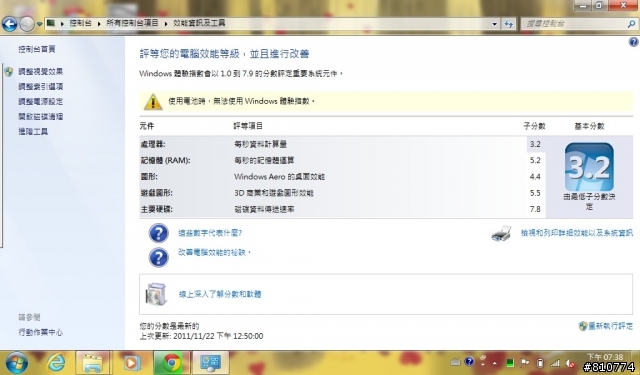Click the shield icon beside 重新執行評定
Screen dimensions: 640x375
pyautogui.click(x=583, y=326)
